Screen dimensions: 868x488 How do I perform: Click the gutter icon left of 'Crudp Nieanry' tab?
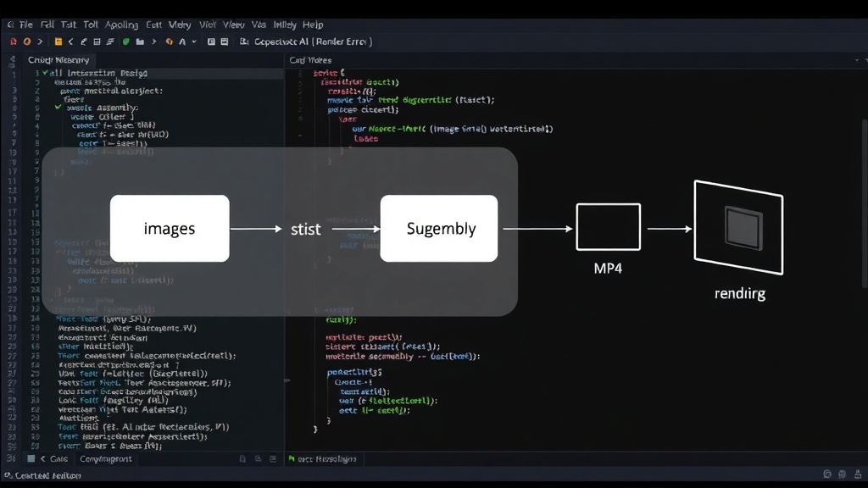(x=12, y=60)
